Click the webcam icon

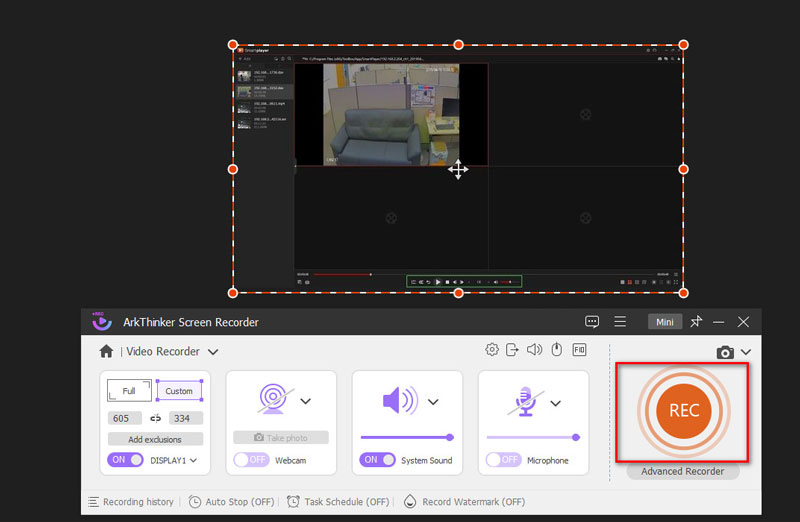click(x=274, y=399)
